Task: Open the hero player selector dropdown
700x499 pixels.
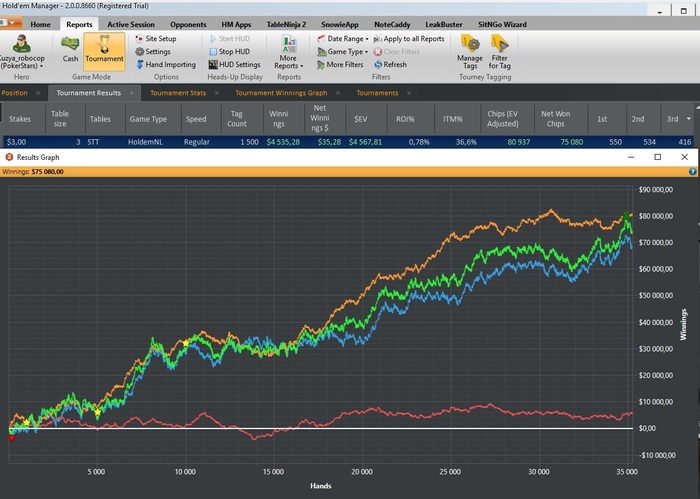Action: [x=21, y=51]
